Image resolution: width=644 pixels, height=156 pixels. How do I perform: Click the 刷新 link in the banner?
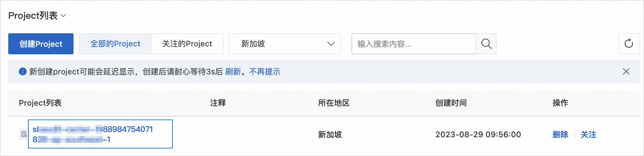(x=233, y=72)
